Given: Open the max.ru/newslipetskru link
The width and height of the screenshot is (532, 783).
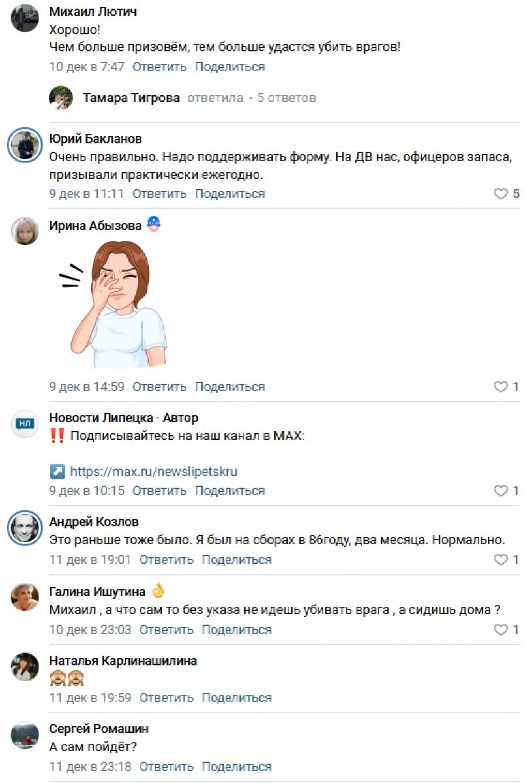Looking at the screenshot, I should [153, 471].
